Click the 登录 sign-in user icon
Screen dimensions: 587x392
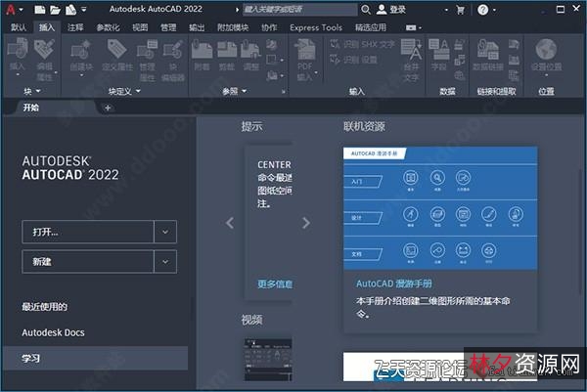[382, 10]
